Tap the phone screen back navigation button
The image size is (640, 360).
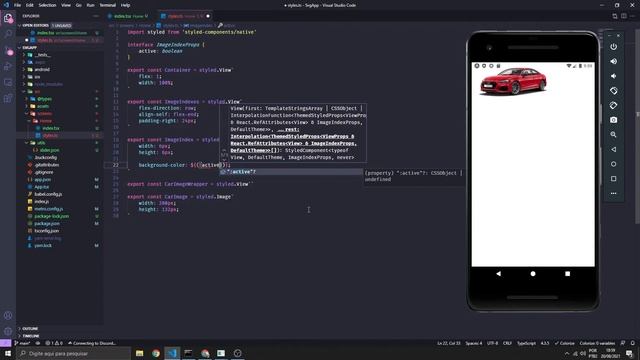click(x=498, y=274)
